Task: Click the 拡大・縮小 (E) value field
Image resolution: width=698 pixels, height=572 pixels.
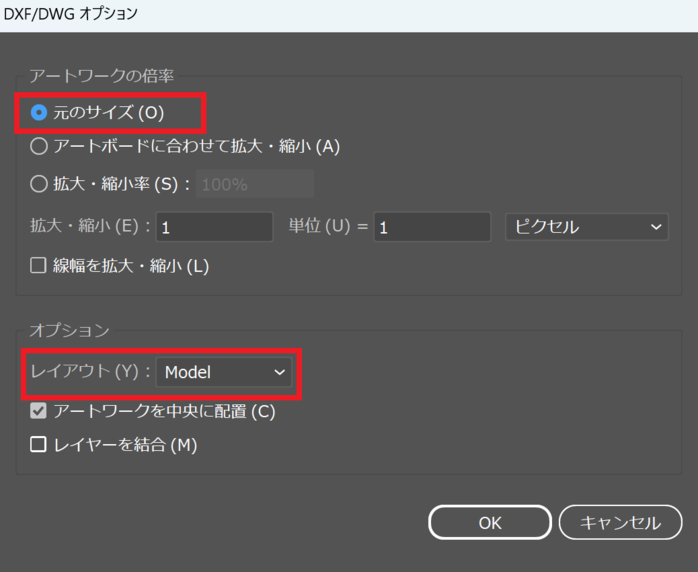Action: pos(215,227)
